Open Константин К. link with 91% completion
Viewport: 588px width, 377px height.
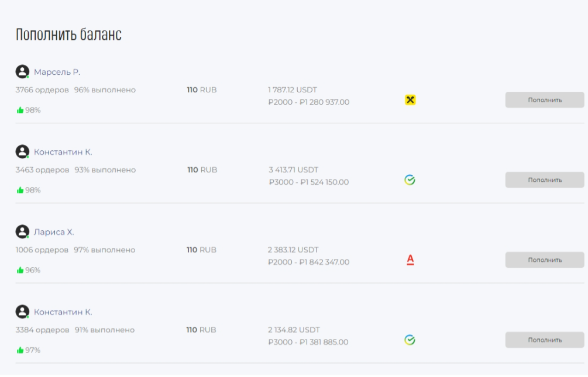63,312
